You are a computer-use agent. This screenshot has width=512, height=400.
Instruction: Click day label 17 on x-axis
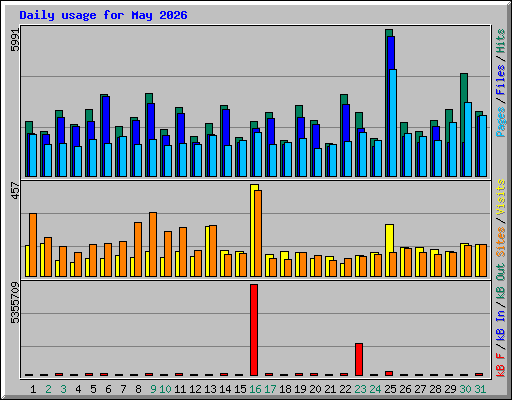(x=270, y=389)
